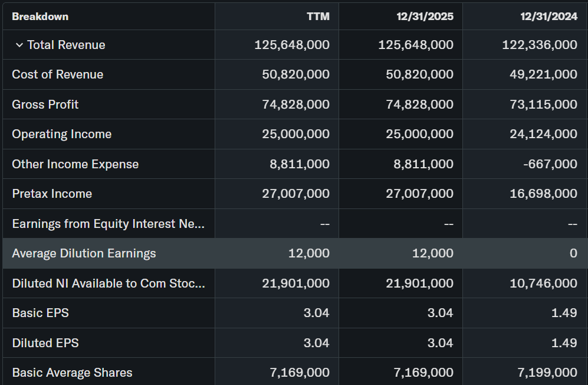Click the Basic Average Shares row label

pyautogui.click(x=72, y=373)
